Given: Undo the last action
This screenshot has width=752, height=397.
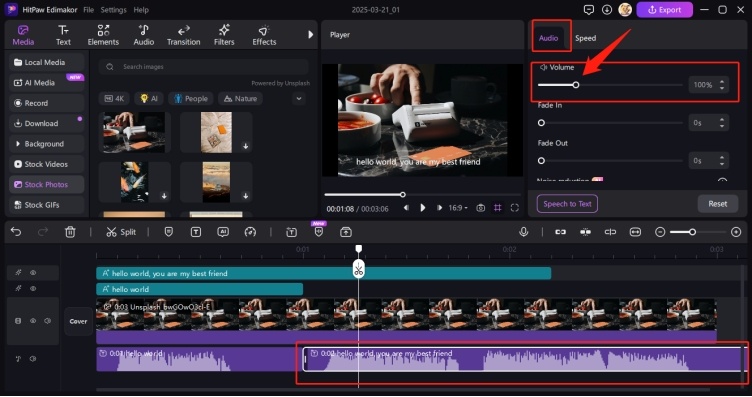Looking at the screenshot, I should pos(16,232).
